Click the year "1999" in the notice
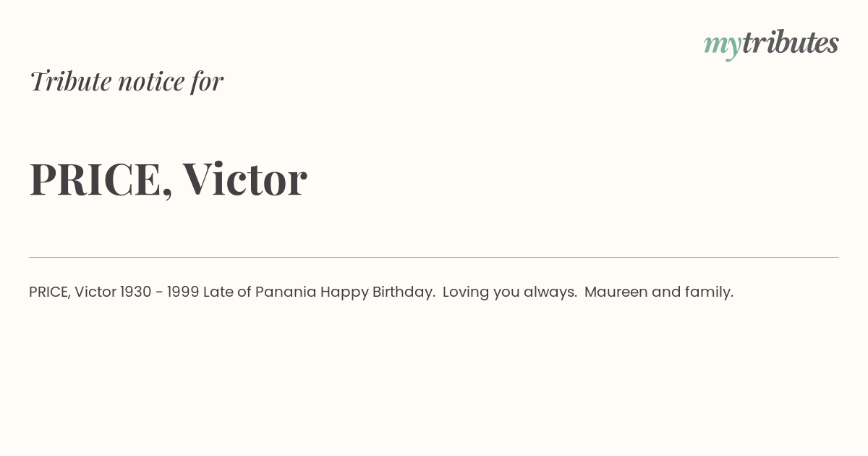The image size is (868, 456). click(183, 292)
